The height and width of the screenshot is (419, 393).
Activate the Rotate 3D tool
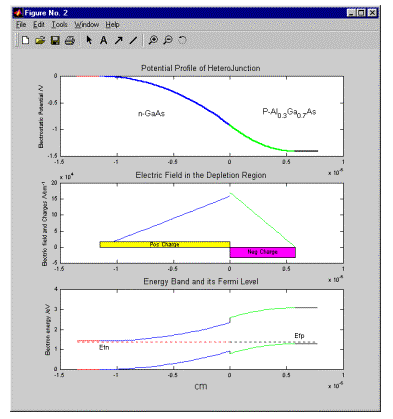tap(182, 40)
